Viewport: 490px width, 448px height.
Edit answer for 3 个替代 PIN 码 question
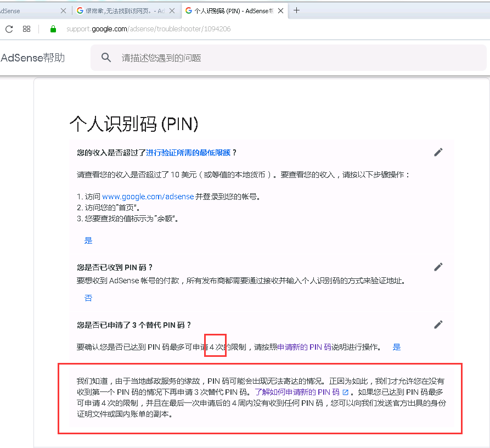tap(438, 325)
